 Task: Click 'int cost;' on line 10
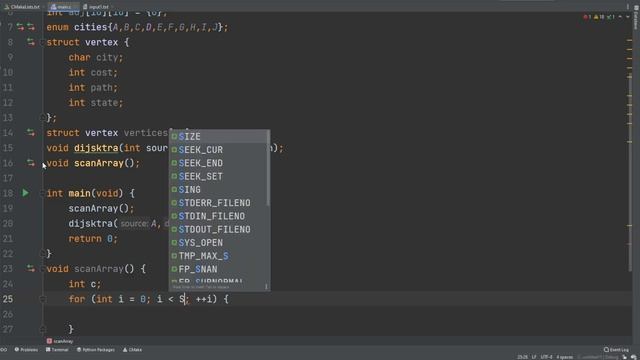93,72
